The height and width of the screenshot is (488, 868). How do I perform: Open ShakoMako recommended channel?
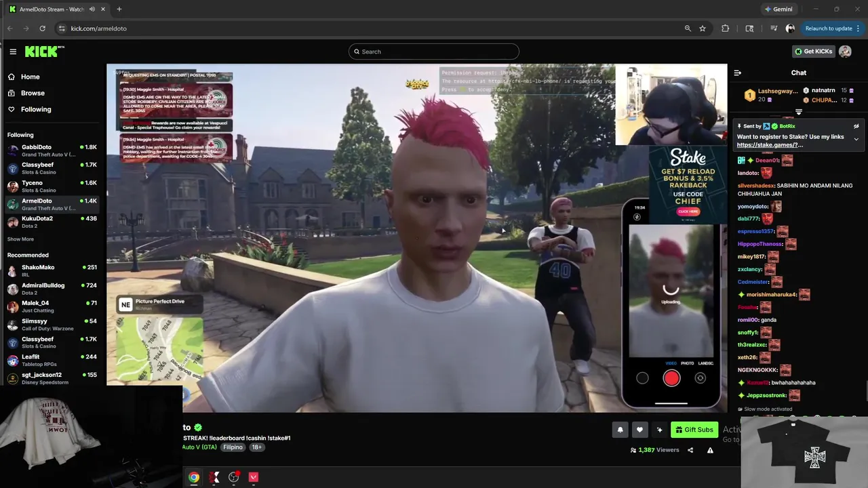[52, 270]
